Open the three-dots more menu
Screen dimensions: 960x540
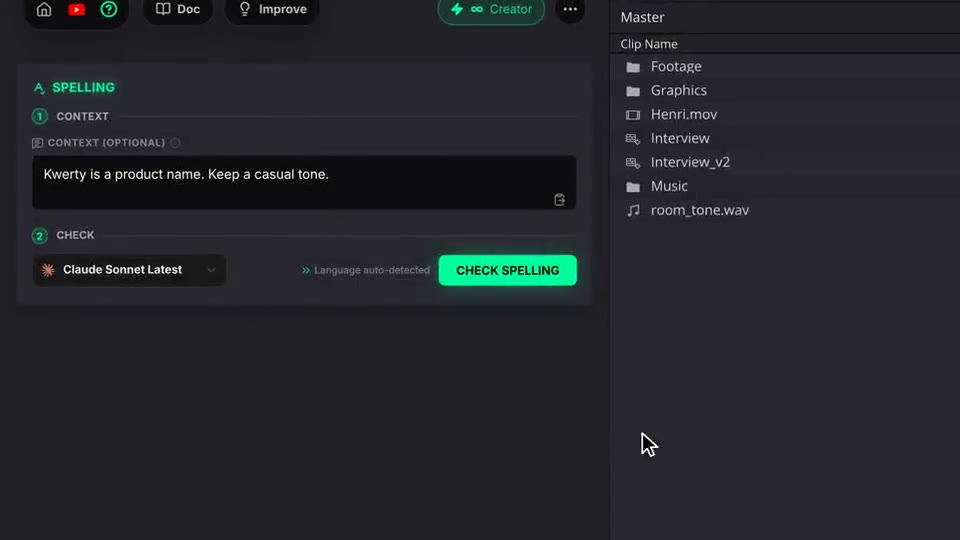click(570, 9)
